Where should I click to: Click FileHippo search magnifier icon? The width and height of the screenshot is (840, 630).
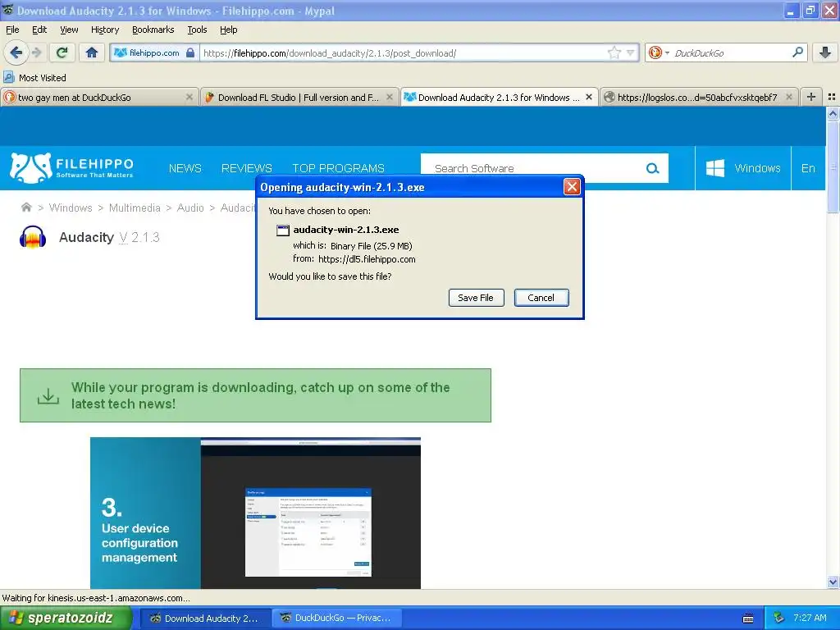click(652, 168)
